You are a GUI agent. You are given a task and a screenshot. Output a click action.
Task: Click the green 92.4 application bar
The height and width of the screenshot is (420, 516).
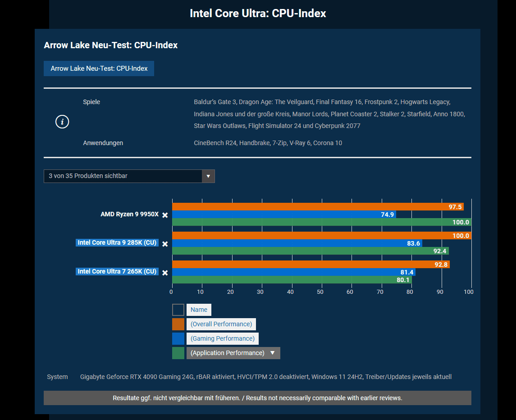point(311,251)
